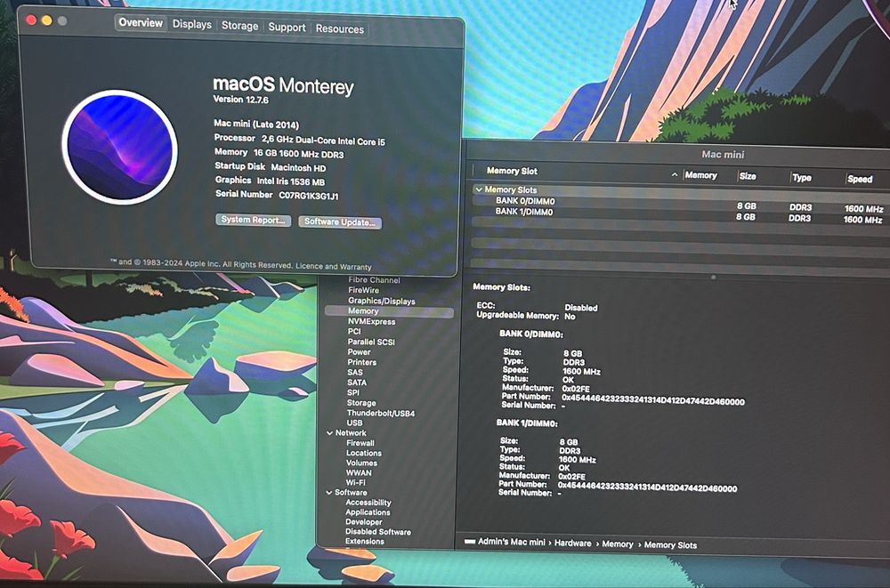Select Printers in the sidebar
The image size is (890, 588).
(361, 362)
